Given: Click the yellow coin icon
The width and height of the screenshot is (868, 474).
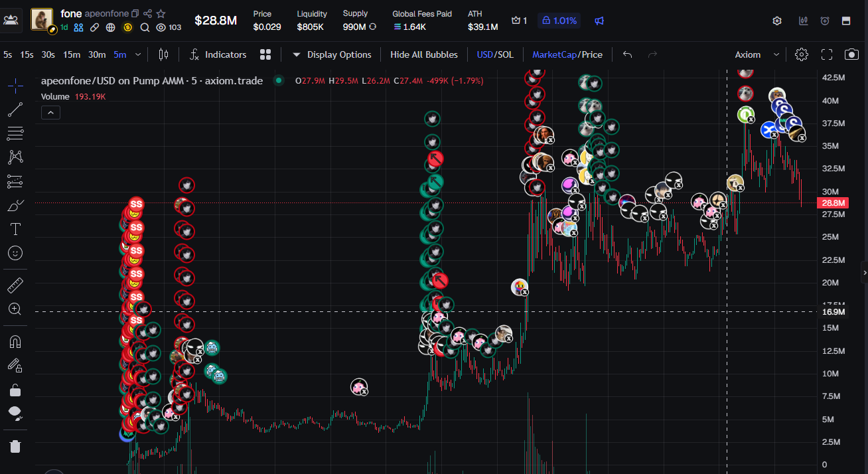Looking at the screenshot, I should tap(127, 27).
